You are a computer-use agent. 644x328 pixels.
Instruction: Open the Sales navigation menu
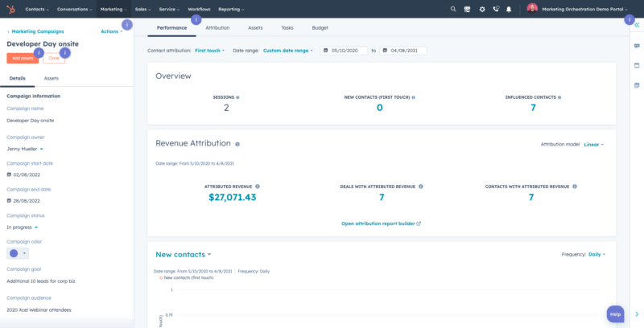[143, 9]
